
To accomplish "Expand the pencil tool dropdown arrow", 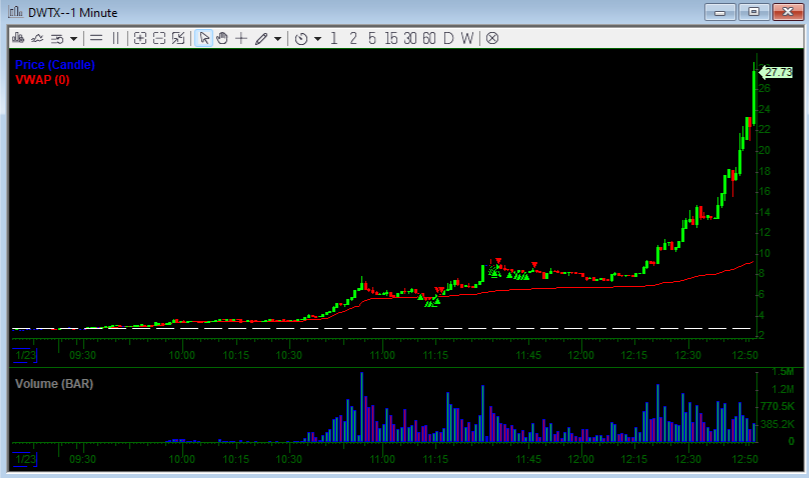I will click(278, 39).
